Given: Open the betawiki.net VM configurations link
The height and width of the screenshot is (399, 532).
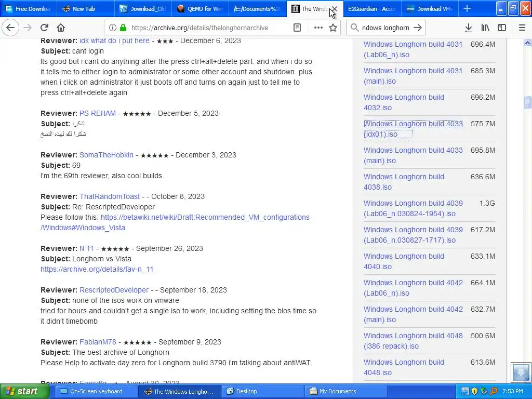Looking at the screenshot, I should click(175, 222).
